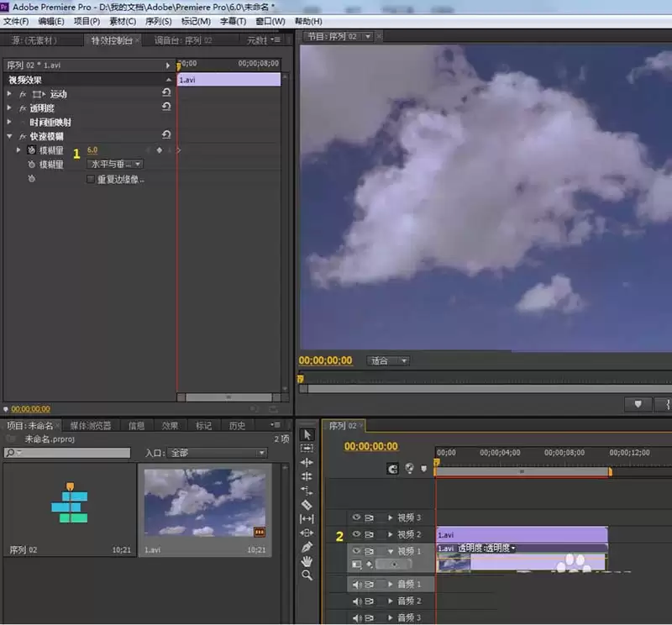Toggle the 模糊量 animation stopwatch

(x=31, y=150)
